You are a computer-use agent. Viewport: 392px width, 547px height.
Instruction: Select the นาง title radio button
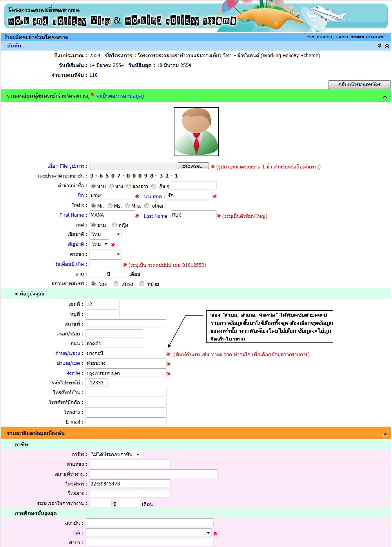click(x=111, y=186)
